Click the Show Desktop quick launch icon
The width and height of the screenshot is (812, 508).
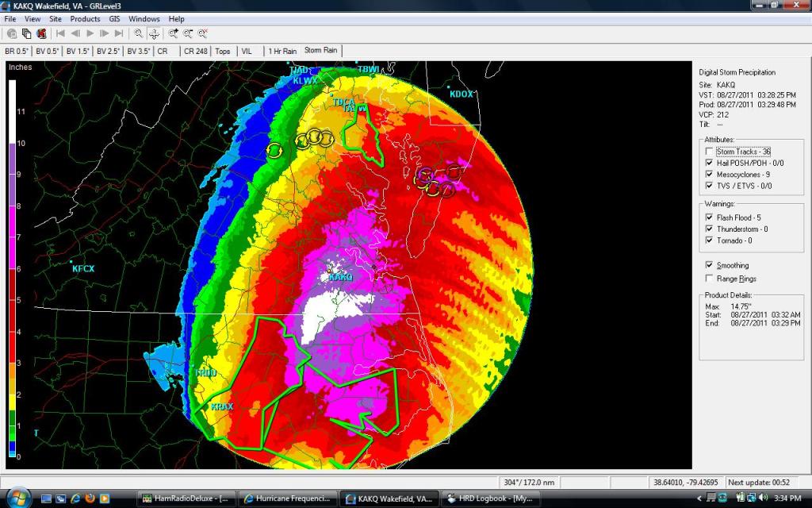click(46, 498)
